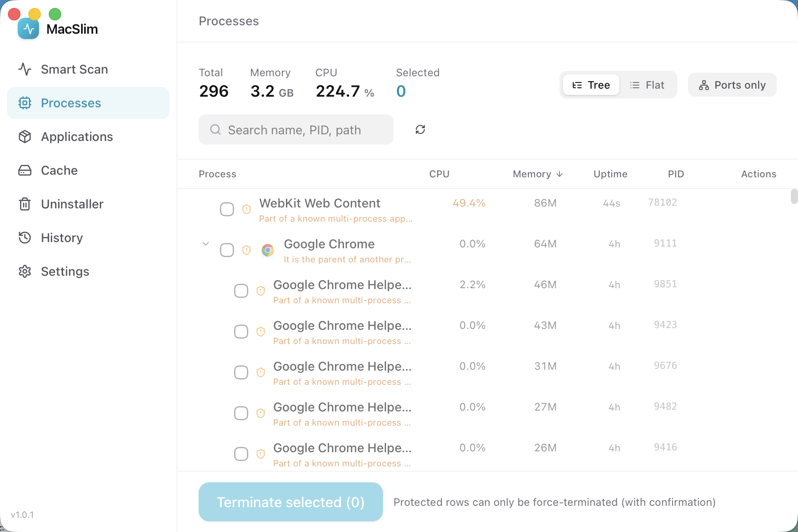Viewport: 798px width, 532px height.
Task: Check the Chrome Helper with PID 9416
Action: coord(241,454)
